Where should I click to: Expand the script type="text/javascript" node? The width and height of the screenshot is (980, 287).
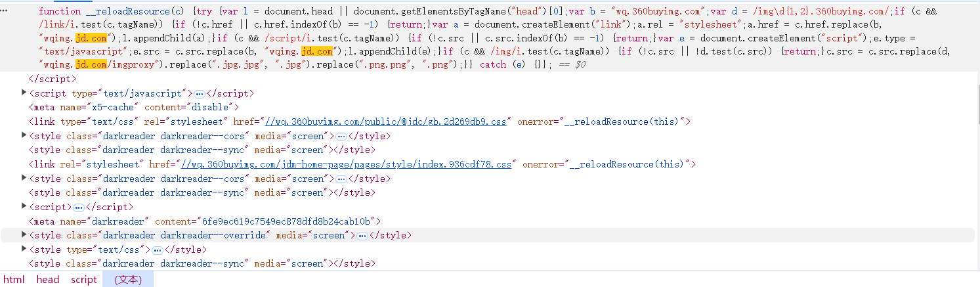(x=25, y=93)
